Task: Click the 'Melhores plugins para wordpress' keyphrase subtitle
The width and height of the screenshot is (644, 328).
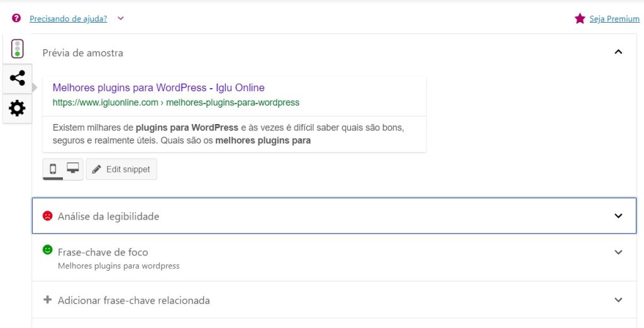Action: [119, 266]
